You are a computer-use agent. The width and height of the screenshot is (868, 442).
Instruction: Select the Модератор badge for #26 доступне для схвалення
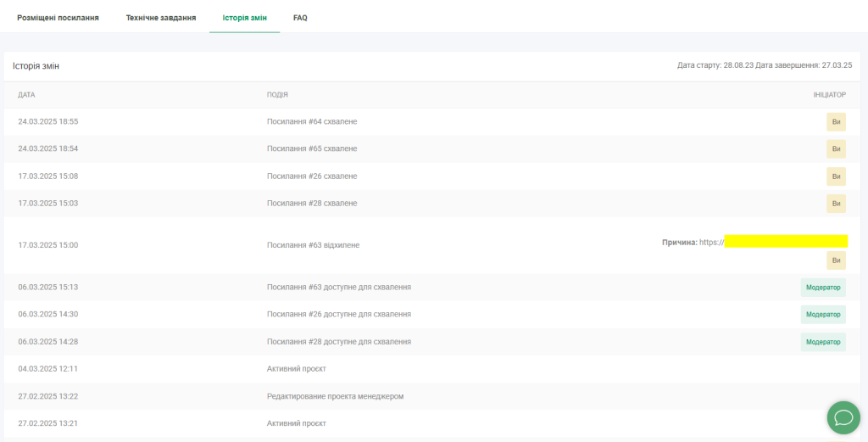[x=823, y=315]
